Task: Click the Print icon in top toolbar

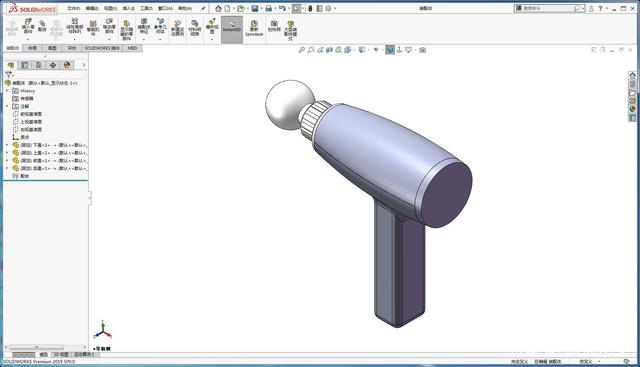Action: (268, 8)
